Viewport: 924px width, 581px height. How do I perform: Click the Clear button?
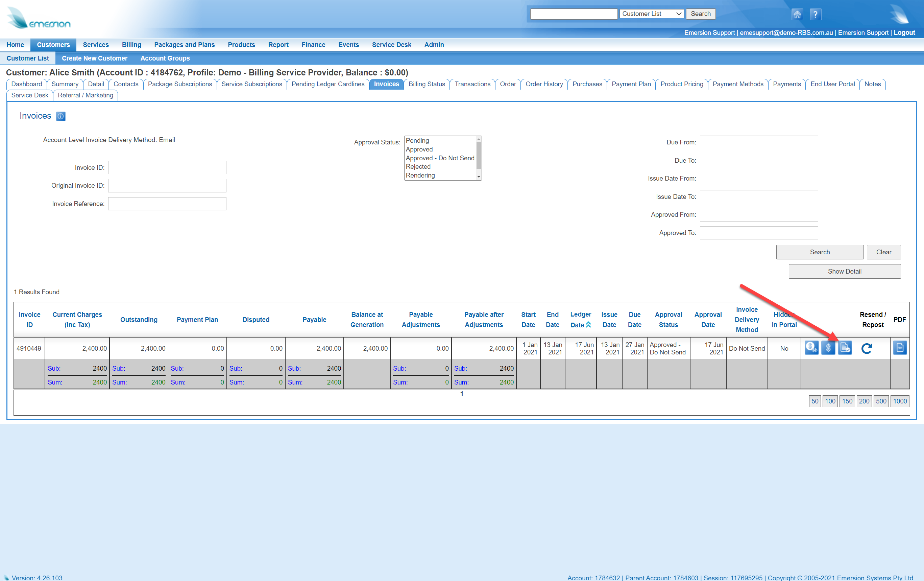883,252
